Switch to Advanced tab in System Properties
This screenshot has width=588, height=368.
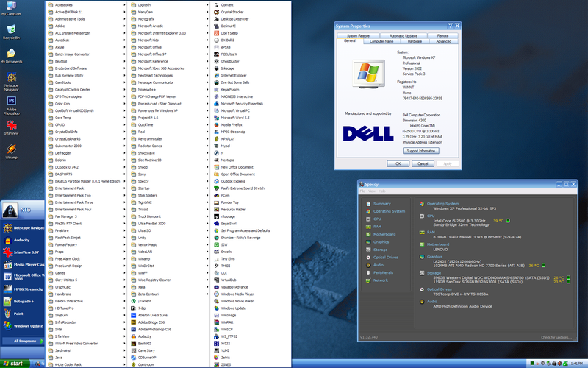point(444,41)
